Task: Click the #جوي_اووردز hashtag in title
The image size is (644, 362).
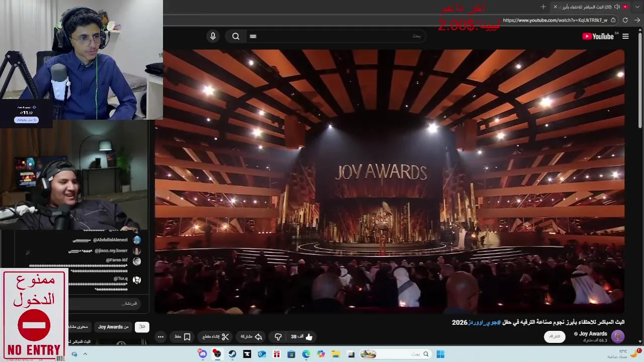Action: (484, 322)
